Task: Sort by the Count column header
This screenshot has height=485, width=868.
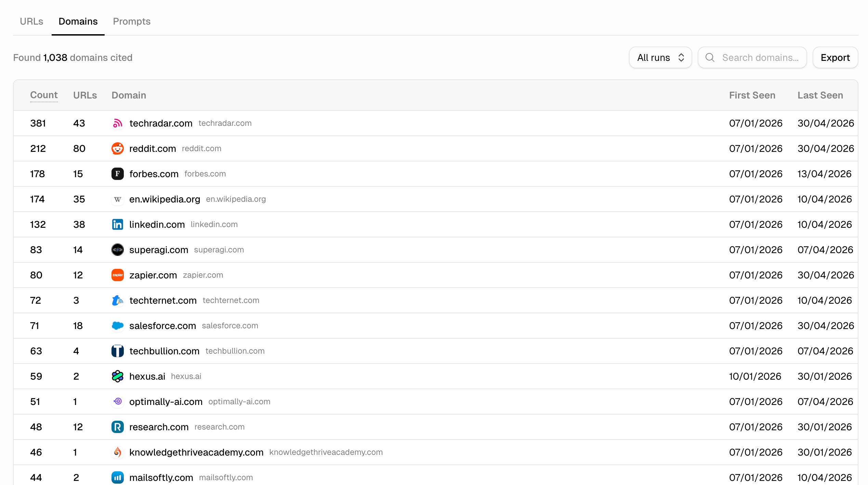Action: pyautogui.click(x=44, y=95)
